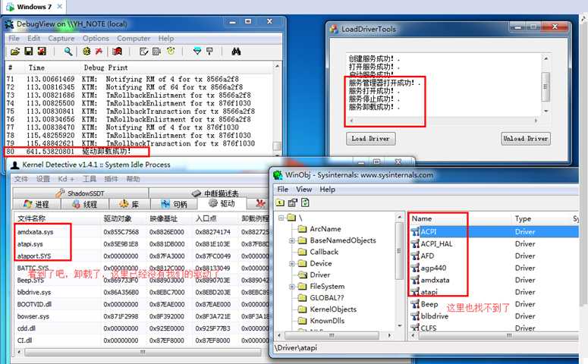Click the Refresh icon in WinObj toolbar
Image resolution: width=588 pixels, height=364 pixels.
305,202
